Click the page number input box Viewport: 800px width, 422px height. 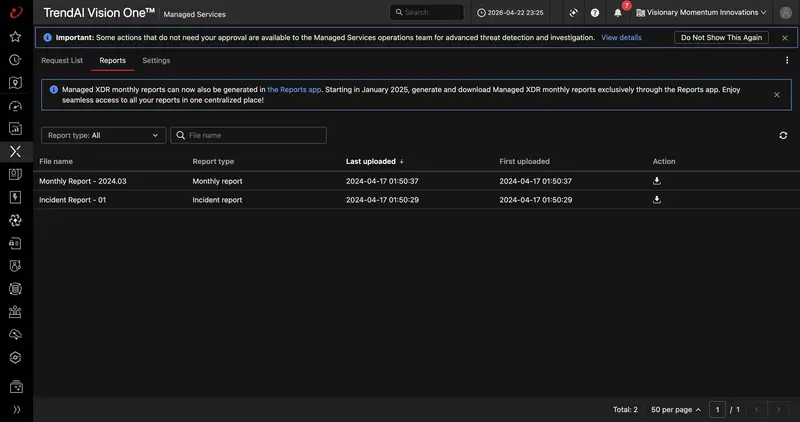click(717, 409)
